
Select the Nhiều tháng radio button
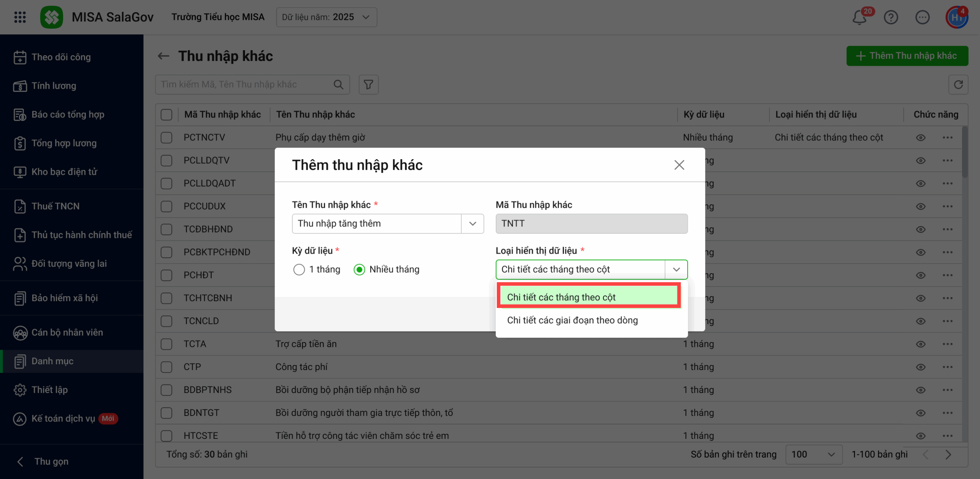pyautogui.click(x=359, y=270)
